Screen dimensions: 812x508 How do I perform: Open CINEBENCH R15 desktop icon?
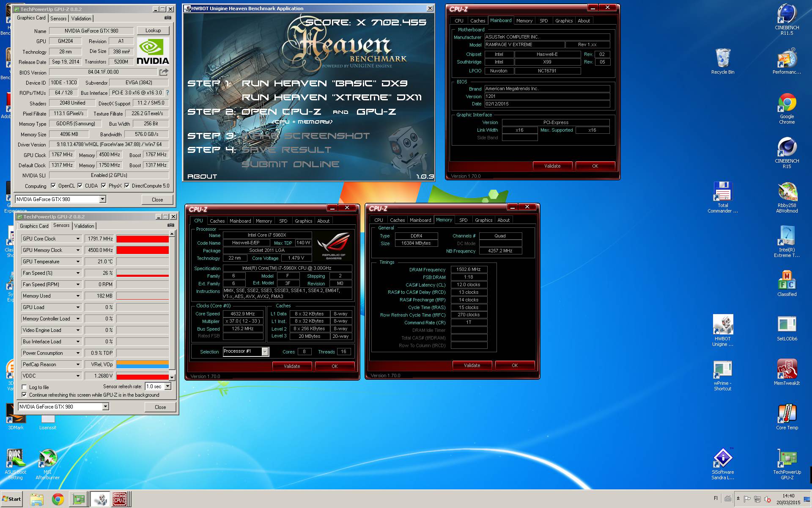(x=787, y=153)
